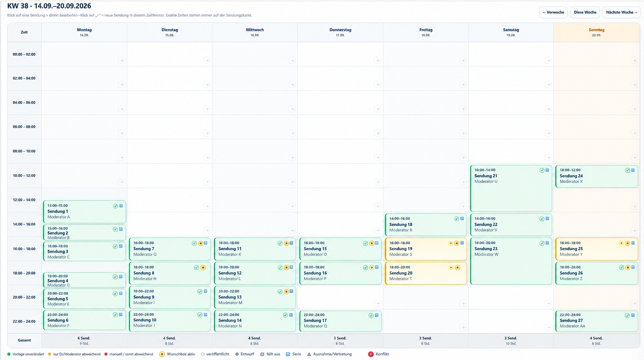Add new show Saturday 22:00–24:00 slot

(548, 327)
